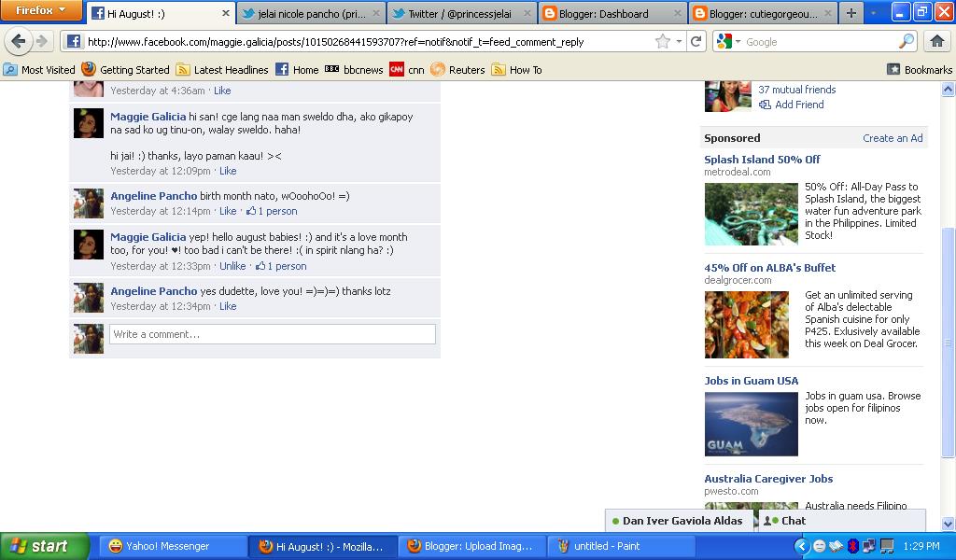Click Create an Ad link
The width and height of the screenshot is (956, 560).
coord(893,138)
